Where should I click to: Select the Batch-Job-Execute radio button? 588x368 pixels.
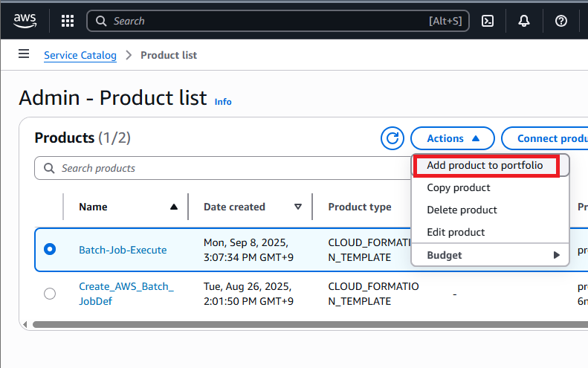coord(50,249)
